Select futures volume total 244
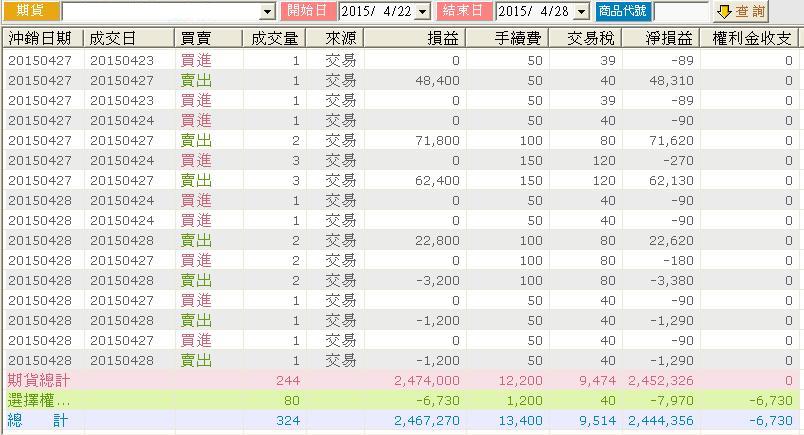This screenshot has height=435, width=804. (288, 381)
